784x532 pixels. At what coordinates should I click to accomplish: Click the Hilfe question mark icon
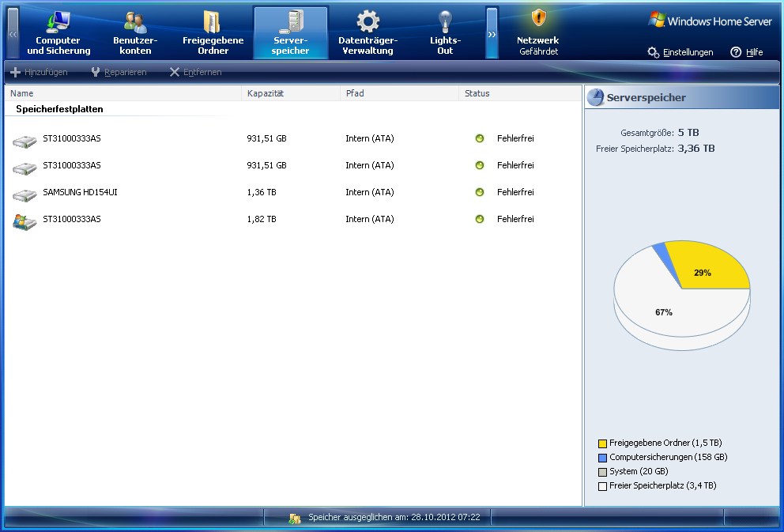(736, 52)
